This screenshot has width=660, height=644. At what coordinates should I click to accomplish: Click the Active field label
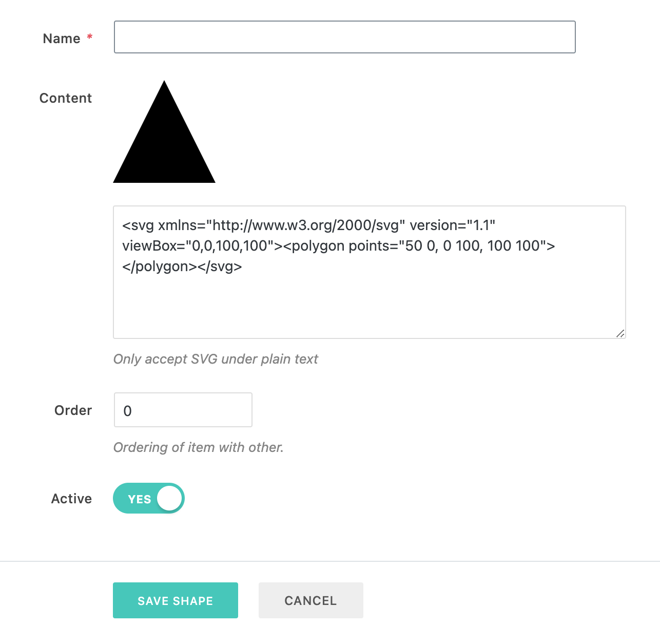tap(72, 499)
